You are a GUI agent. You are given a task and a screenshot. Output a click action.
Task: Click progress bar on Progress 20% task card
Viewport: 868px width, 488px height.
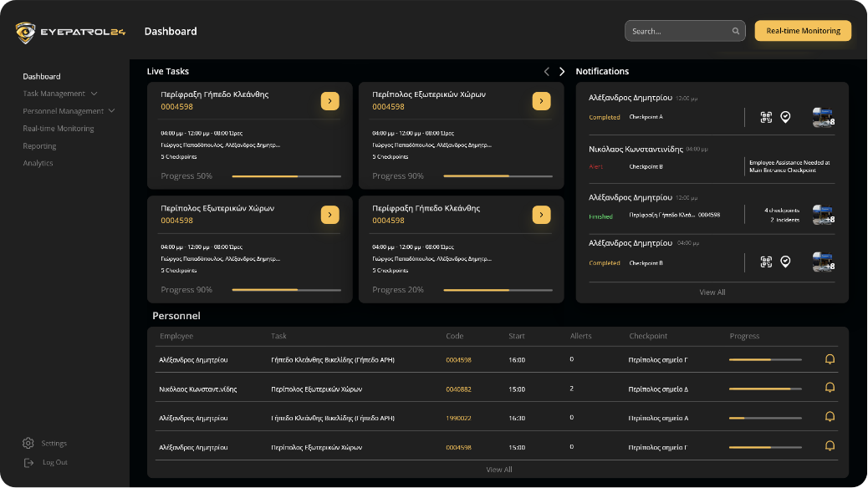(x=498, y=290)
